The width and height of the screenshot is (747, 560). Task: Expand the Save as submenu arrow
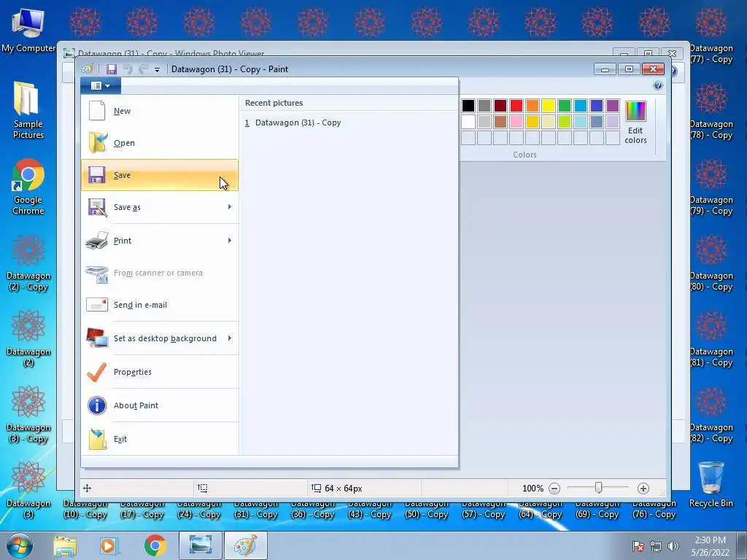pyautogui.click(x=230, y=207)
